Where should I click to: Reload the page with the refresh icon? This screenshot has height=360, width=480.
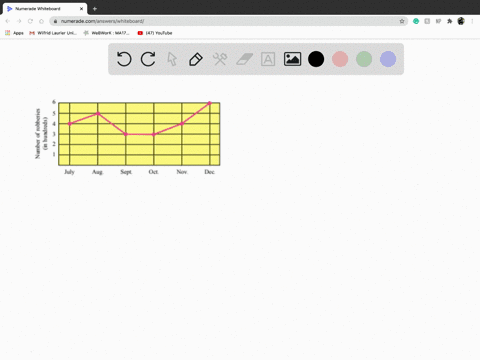point(30,21)
